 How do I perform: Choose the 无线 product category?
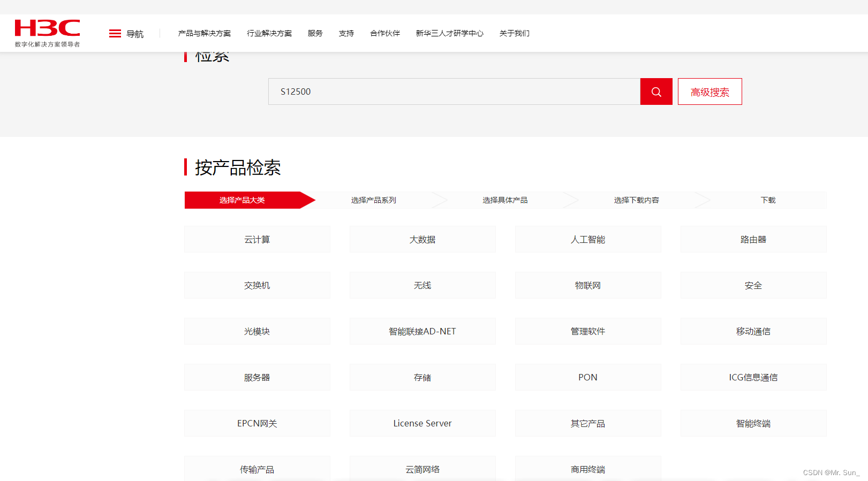point(422,285)
